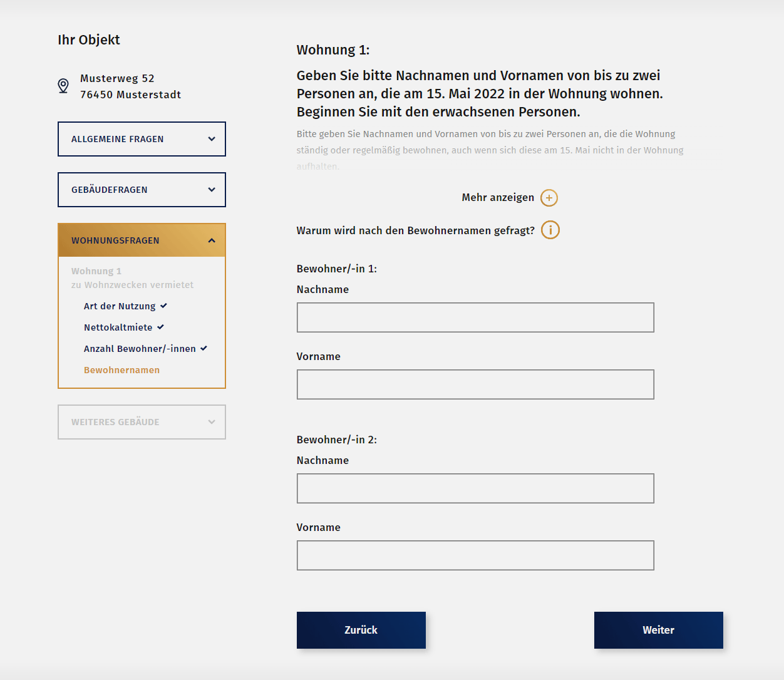Click the checkmark next to Nettokaltmiete
The image size is (784, 680).
[161, 327]
